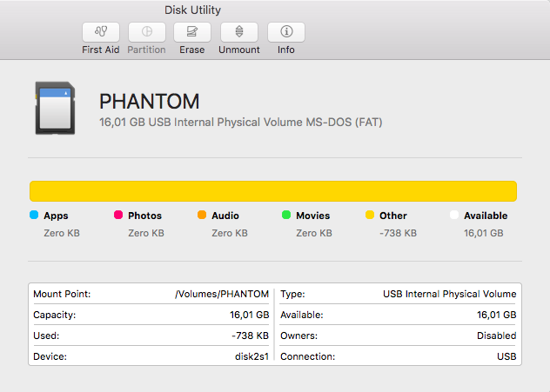The image size is (550, 392).
Task: Click the Apps legend label
Action: pos(56,216)
